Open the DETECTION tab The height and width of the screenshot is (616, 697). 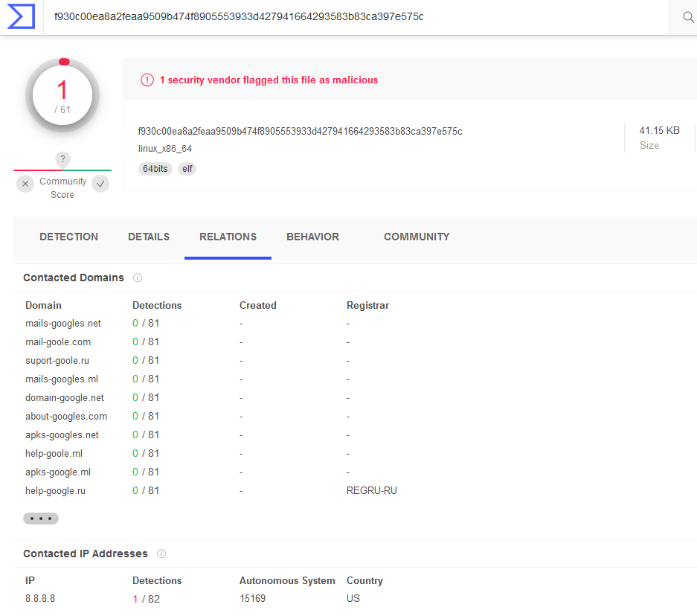click(x=69, y=237)
